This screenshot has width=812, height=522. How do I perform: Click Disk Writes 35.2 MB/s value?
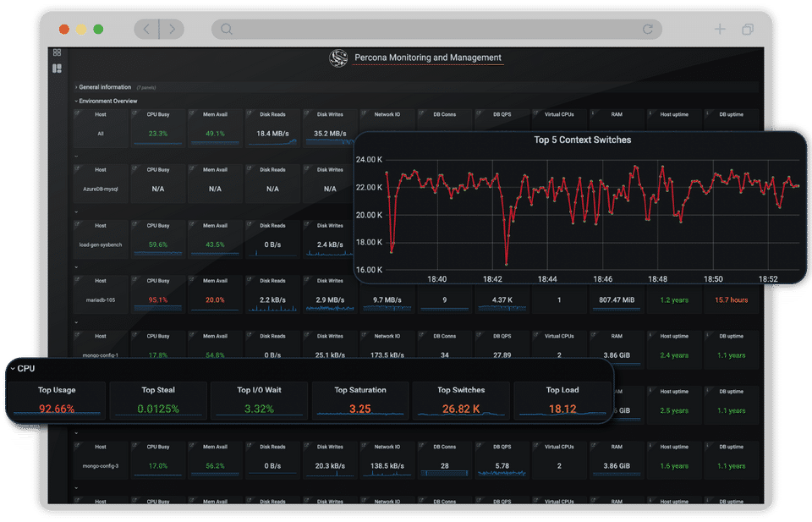(x=330, y=134)
